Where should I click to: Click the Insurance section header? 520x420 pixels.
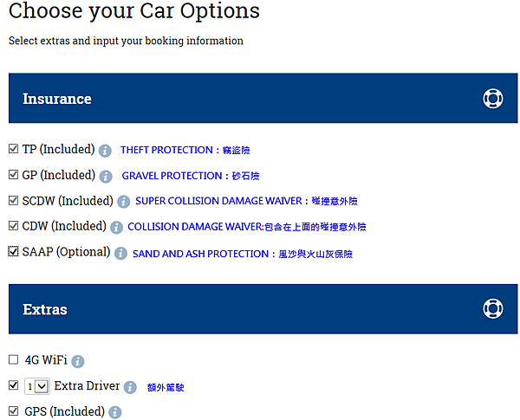pos(263,98)
